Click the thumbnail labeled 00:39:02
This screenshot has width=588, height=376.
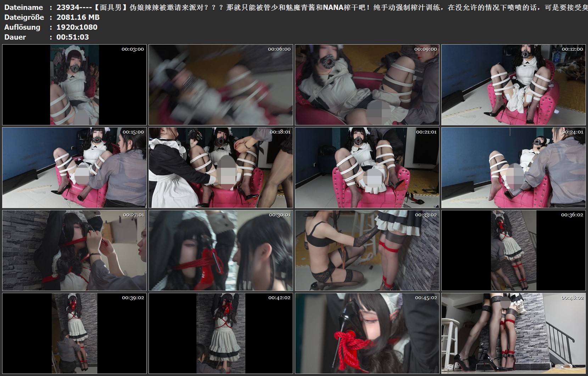pyautogui.click(x=74, y=333)
